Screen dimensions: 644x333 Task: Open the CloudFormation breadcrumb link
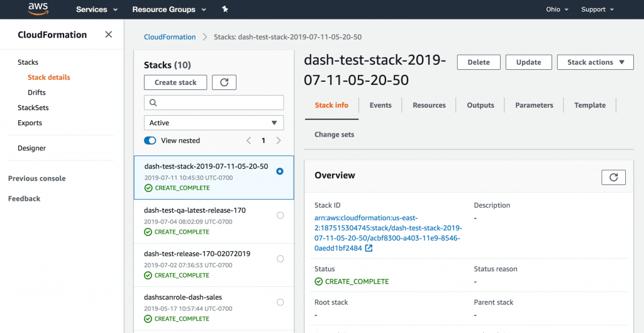(x=170, y=37)
